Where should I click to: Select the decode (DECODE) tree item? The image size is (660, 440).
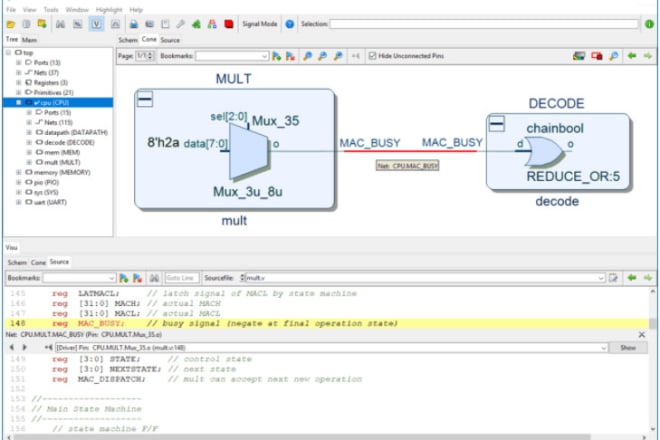pyautogui.click(x=65, y=142)
